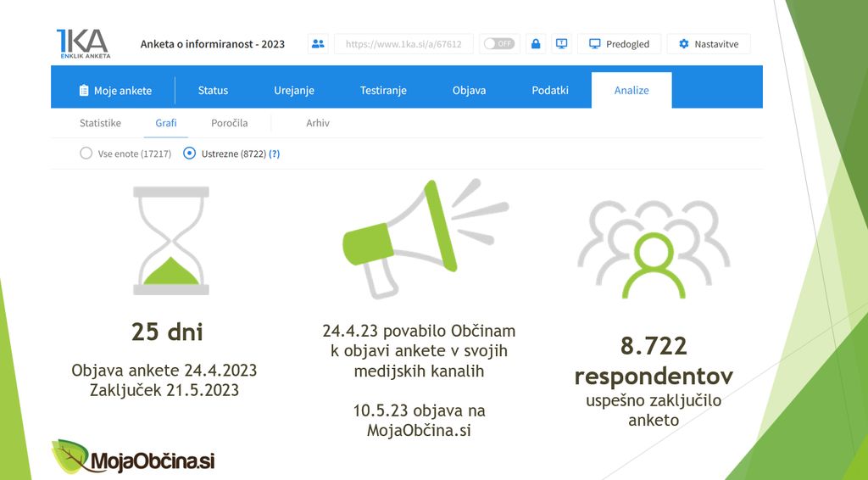Screen dimensions: 868x480
Task: Click the blue lock icon
Action: click(535, 44)
